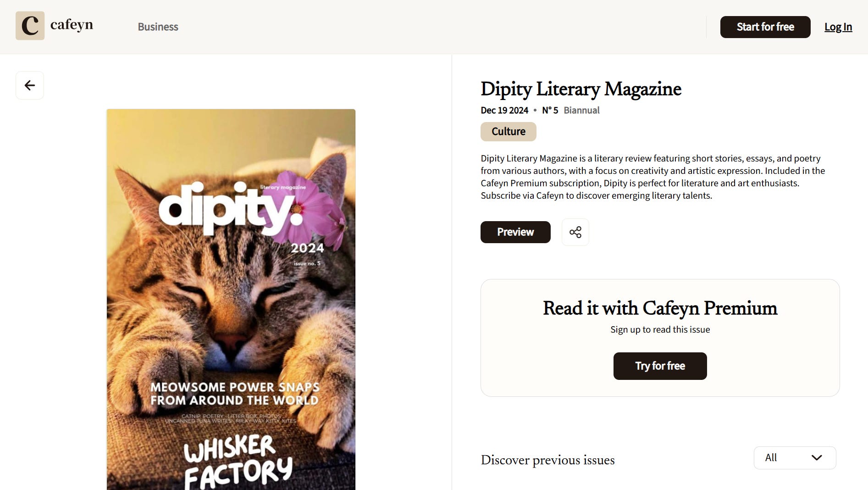Image resolution: width=868 pixels, height=490 pixels.
Task: Click the Biannual frequency label
Action: pos(581,111)
